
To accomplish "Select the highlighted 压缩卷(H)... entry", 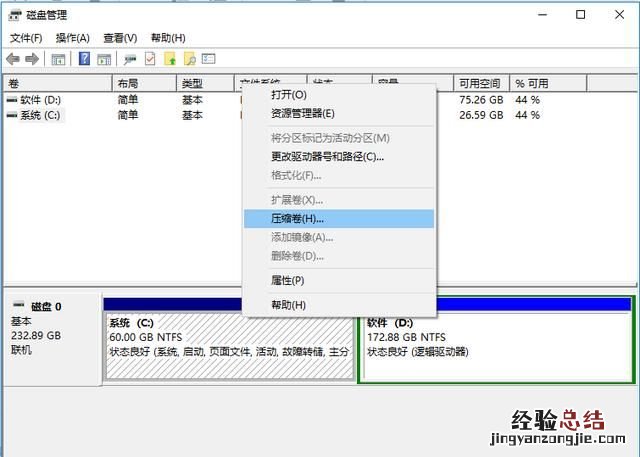I will [x=339, y=219].
